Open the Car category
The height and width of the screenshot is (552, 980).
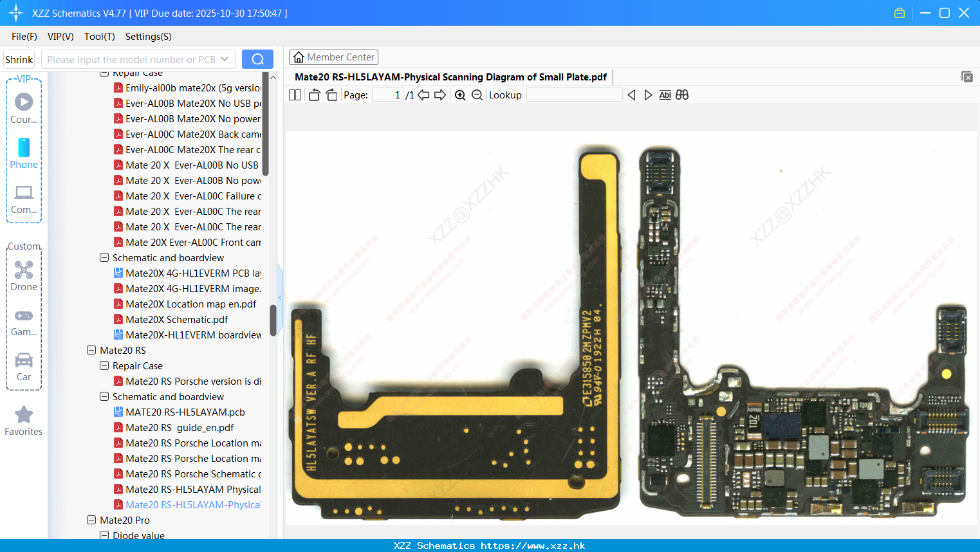(x=24, y=360)
